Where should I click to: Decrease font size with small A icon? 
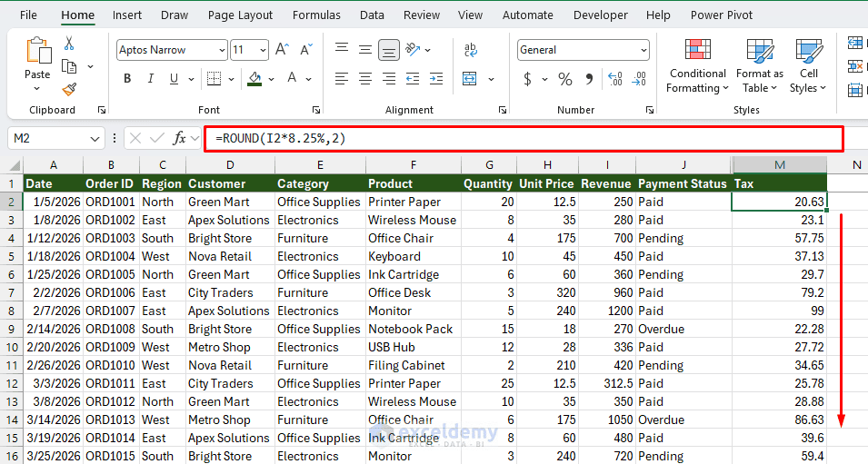click(306, 50)
